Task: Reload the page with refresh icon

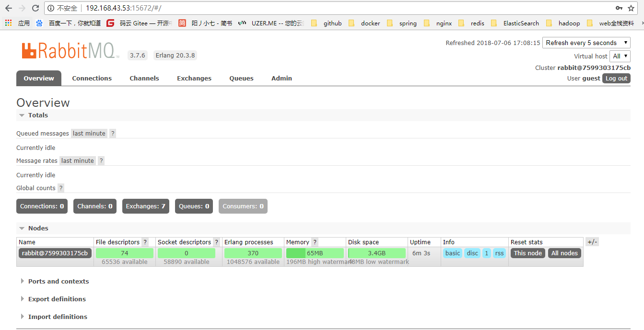Action: [x=35, y=8]
